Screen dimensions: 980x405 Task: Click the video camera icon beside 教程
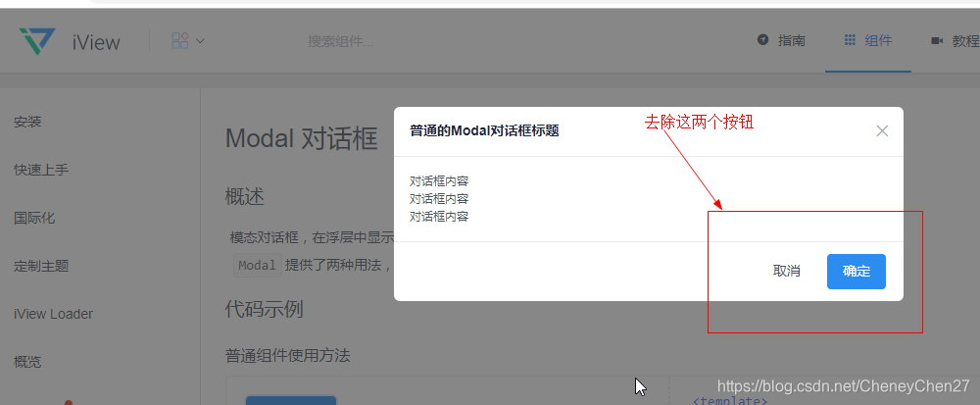[x=937, y=40]
